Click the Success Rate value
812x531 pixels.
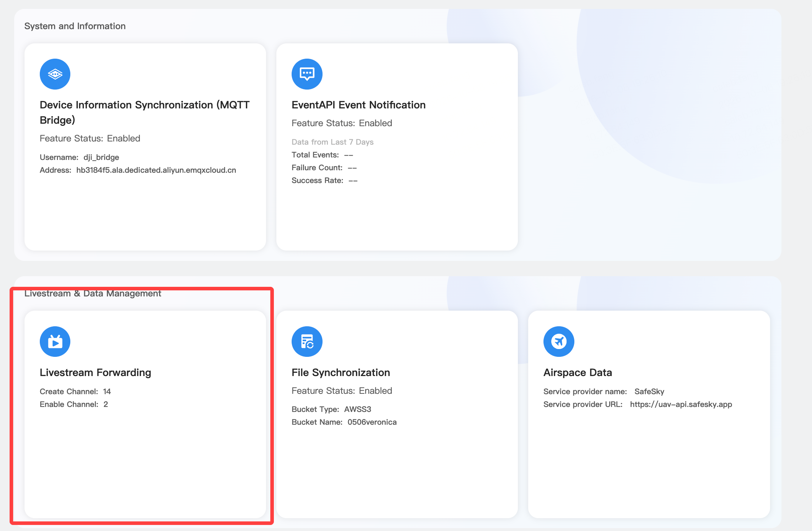(x=353, y=181)
